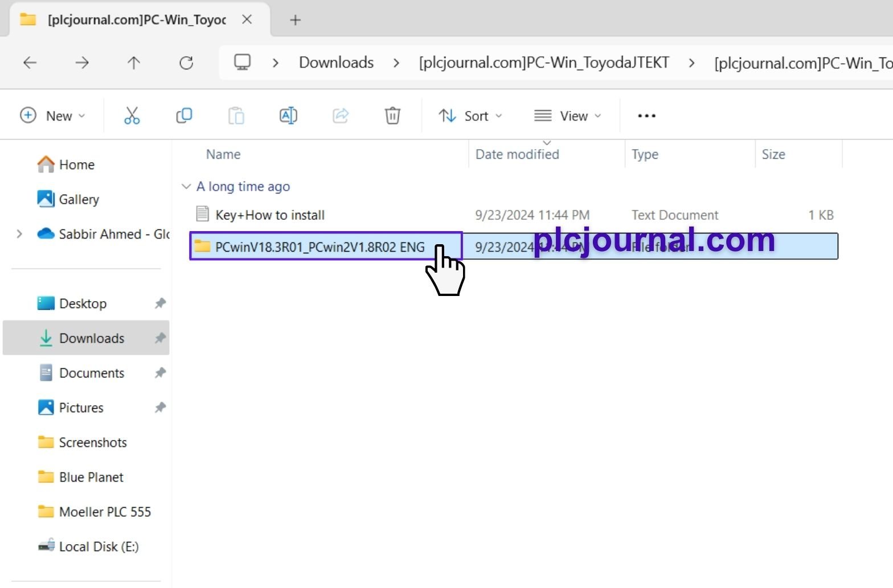
Task: Rename the selected item
Action: click(x=288, y=116)
